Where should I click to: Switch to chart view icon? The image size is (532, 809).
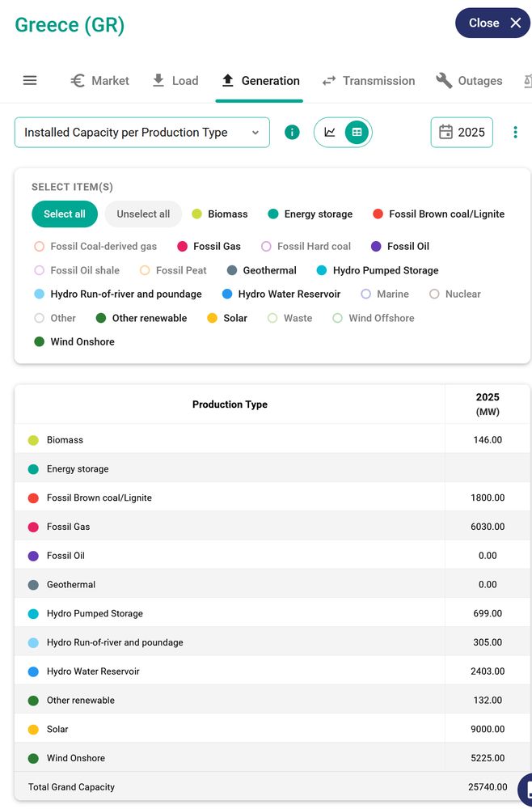(x=330, y=133)
